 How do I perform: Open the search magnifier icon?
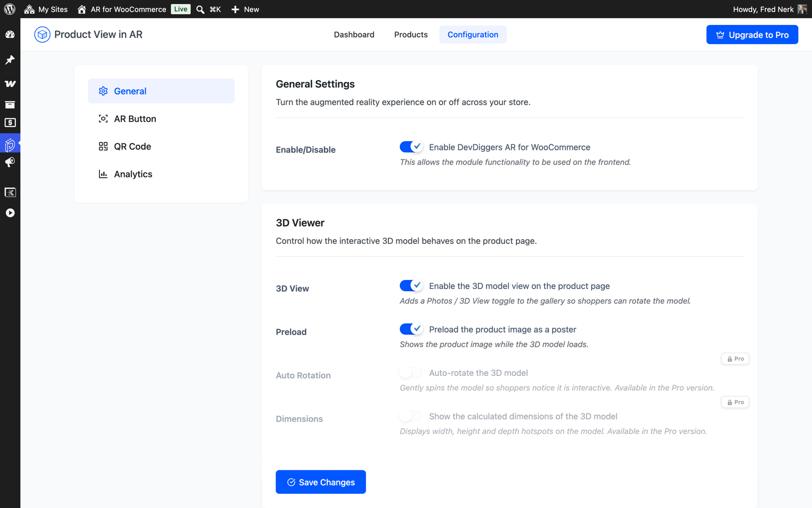pos(200,9)
